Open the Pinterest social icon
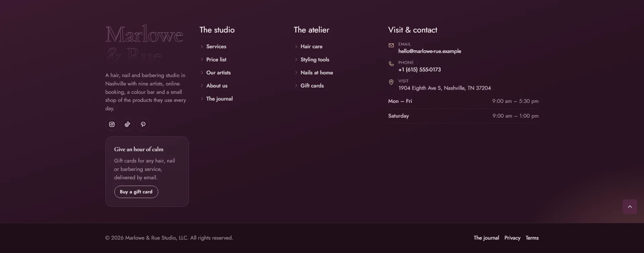Viewport: 644px width, 253px height. click(143, 125)
